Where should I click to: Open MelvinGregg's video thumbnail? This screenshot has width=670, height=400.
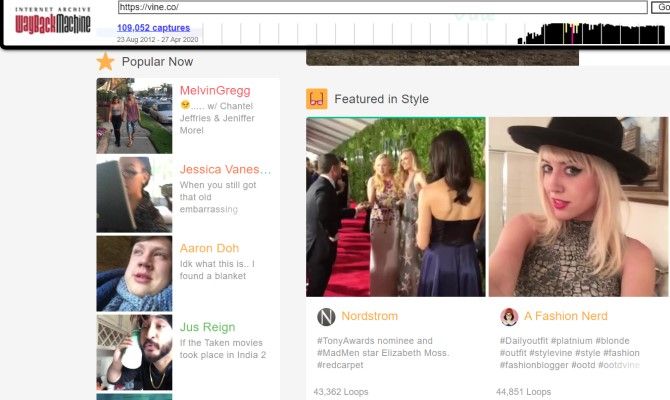134,115
